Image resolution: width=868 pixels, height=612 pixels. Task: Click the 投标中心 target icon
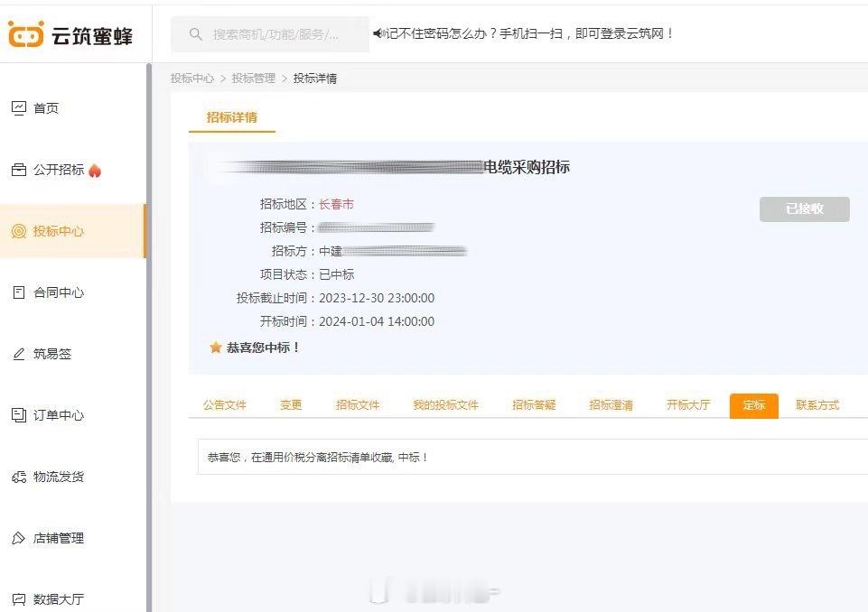[x=19, y=231]
